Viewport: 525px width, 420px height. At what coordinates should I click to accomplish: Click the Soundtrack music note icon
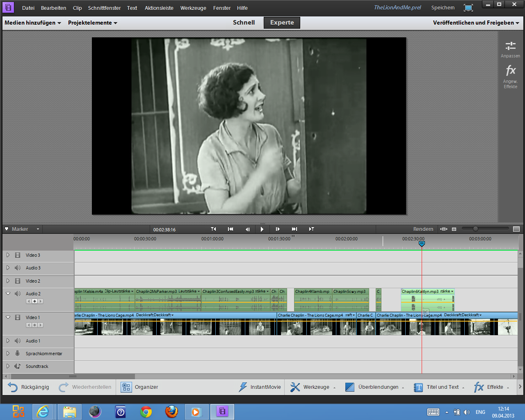point(18,366)
